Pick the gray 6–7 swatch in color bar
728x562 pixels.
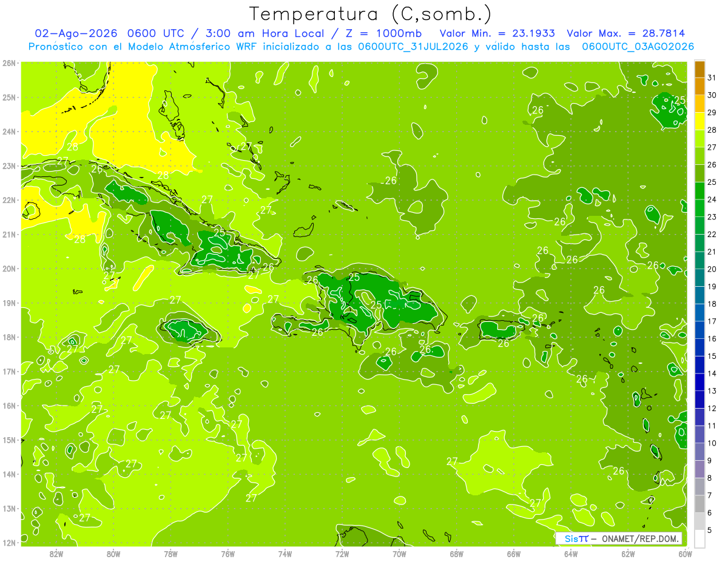click(699, 504)
